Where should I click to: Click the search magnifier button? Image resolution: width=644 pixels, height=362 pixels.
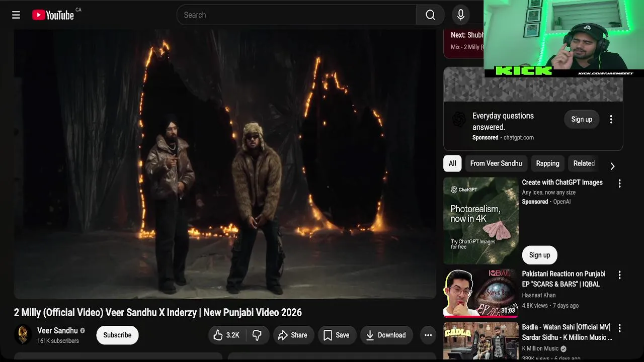pyautogui.click(x=430, y=15)
